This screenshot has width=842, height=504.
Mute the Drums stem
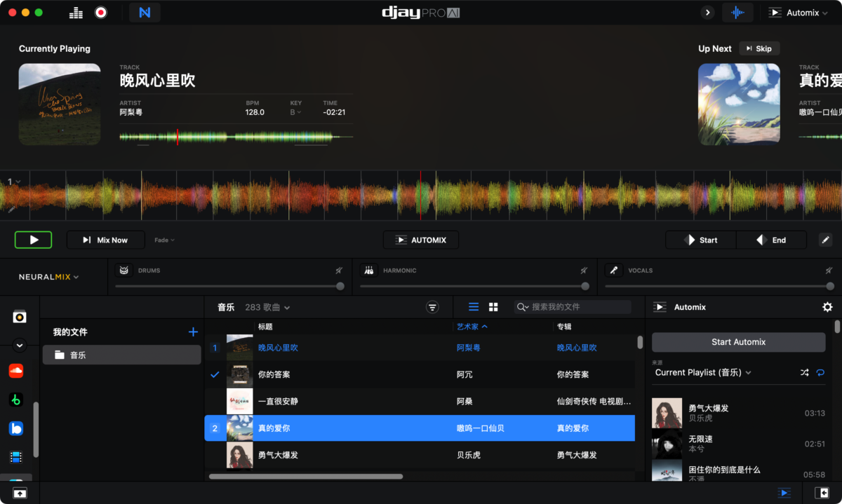click(x=339, y=270)
